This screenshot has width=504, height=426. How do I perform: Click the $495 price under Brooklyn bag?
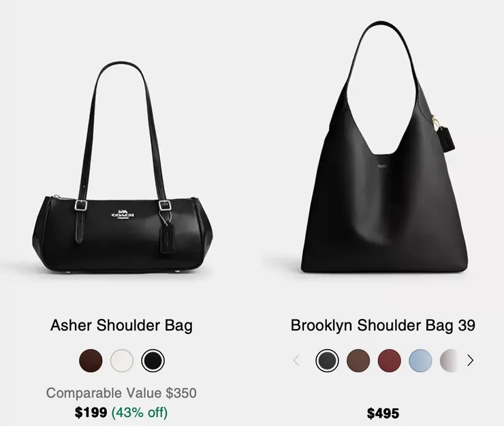383,414
